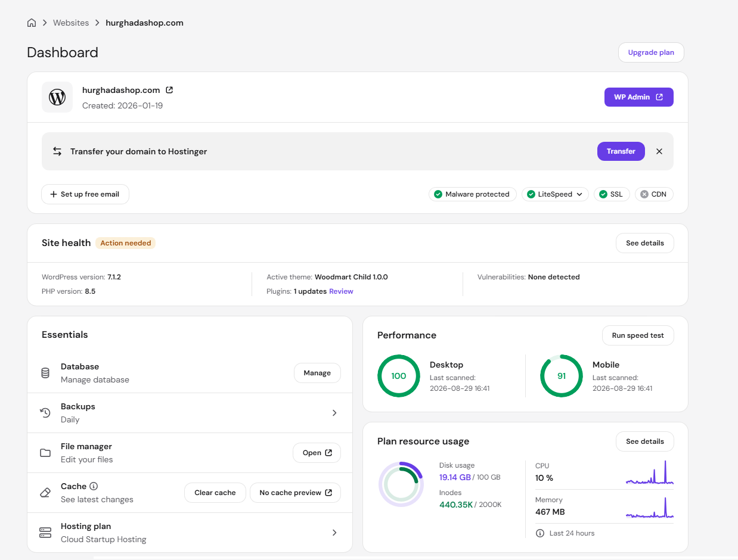Open site via external link icon beside hurghadashop.com
Image resolution: width=738 pixels, height=560 pixels.
click(x=169, y=90)
